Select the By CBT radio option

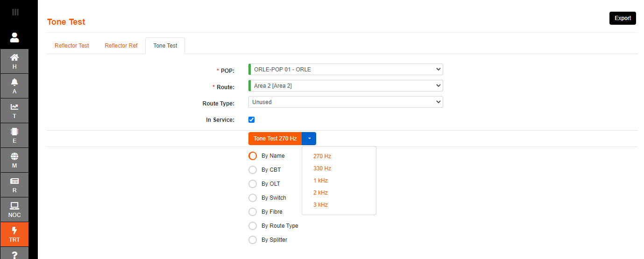coord(253,170)
